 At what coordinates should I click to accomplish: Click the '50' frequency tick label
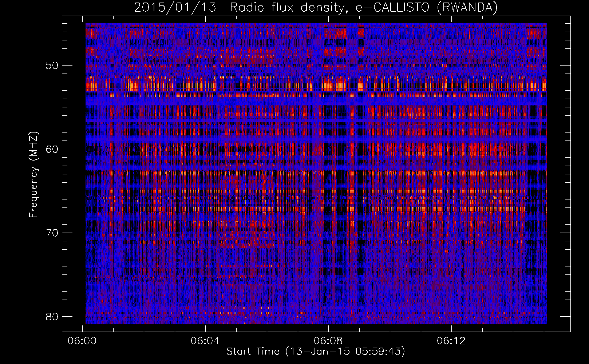coord(52,66)
